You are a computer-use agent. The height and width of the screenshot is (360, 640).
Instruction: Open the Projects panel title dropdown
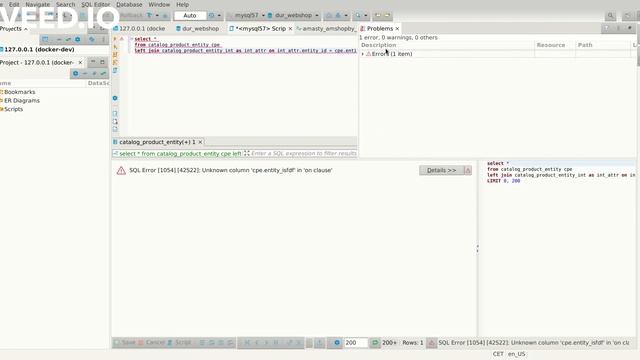click(x=25, y=29)
